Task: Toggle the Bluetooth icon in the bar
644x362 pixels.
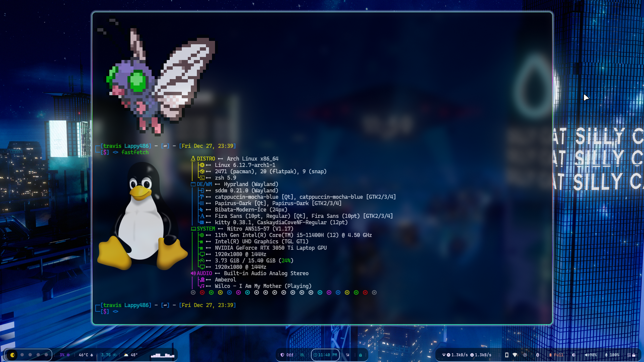Action: point(537,355)
